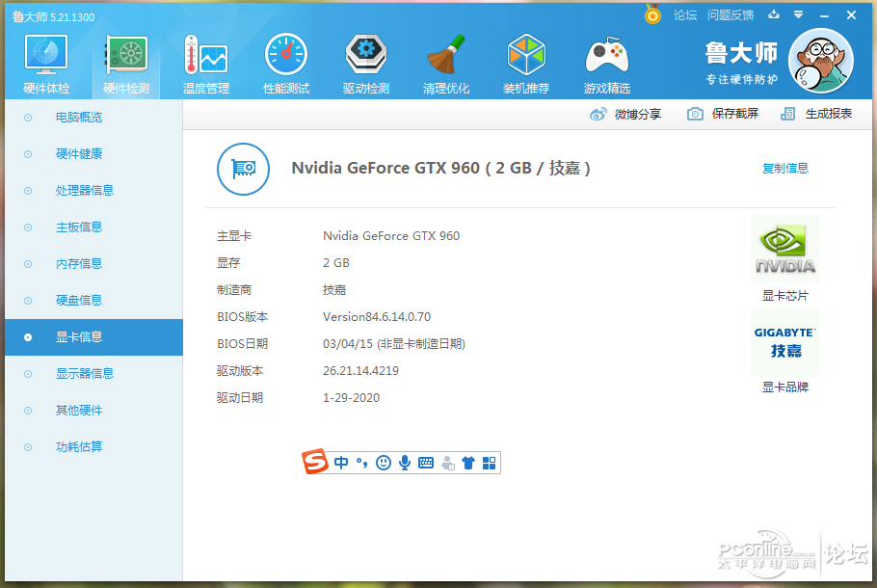
Task: Open 主板信息 motherboard info
Action: (x=79, y=227)
